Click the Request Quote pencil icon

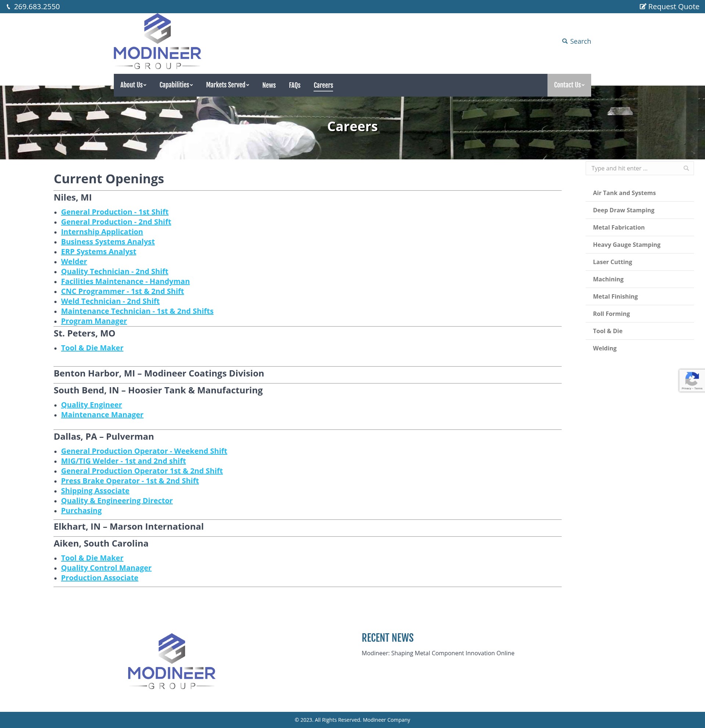643,7
